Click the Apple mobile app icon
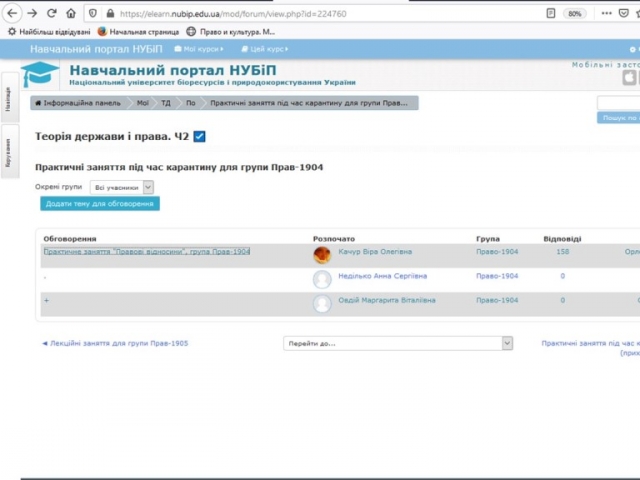 (629, 78)
